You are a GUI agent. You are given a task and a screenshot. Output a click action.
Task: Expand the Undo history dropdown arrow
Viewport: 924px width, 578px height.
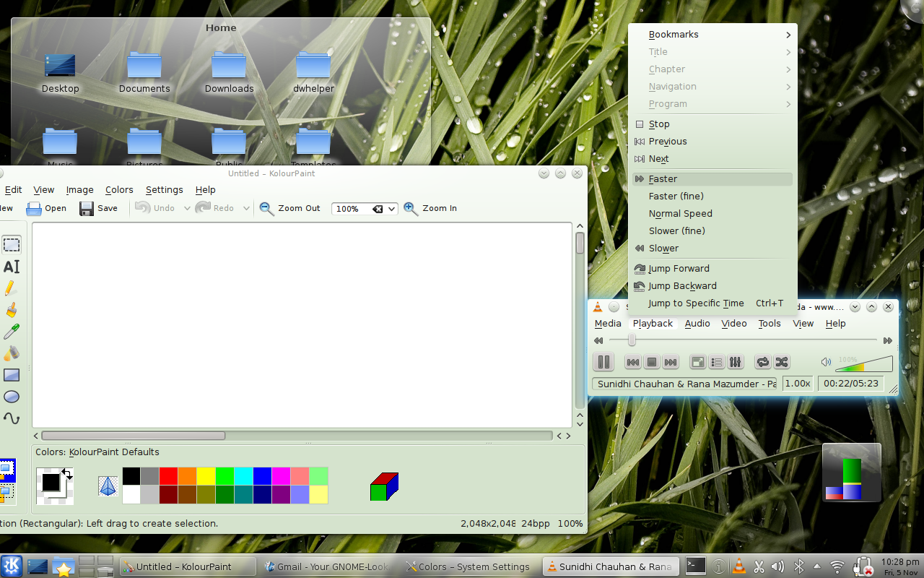187,208
